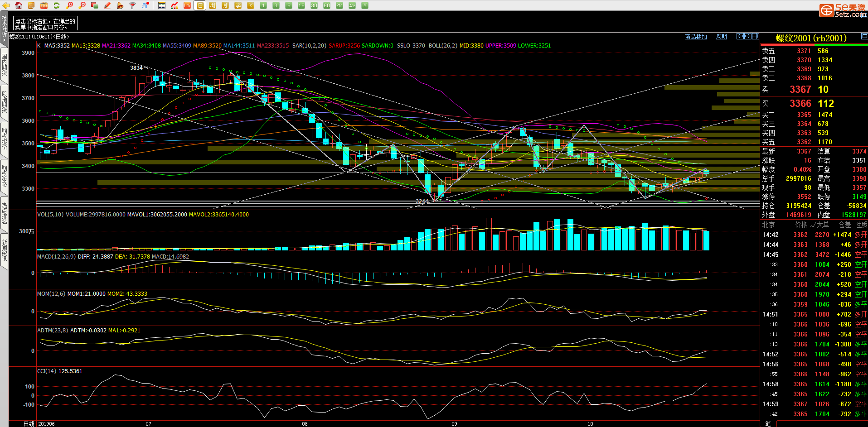The height and width of the screenshot is (427, 868).
Task: Click the zoom-out magnifier icon
Action: [82, 5]
